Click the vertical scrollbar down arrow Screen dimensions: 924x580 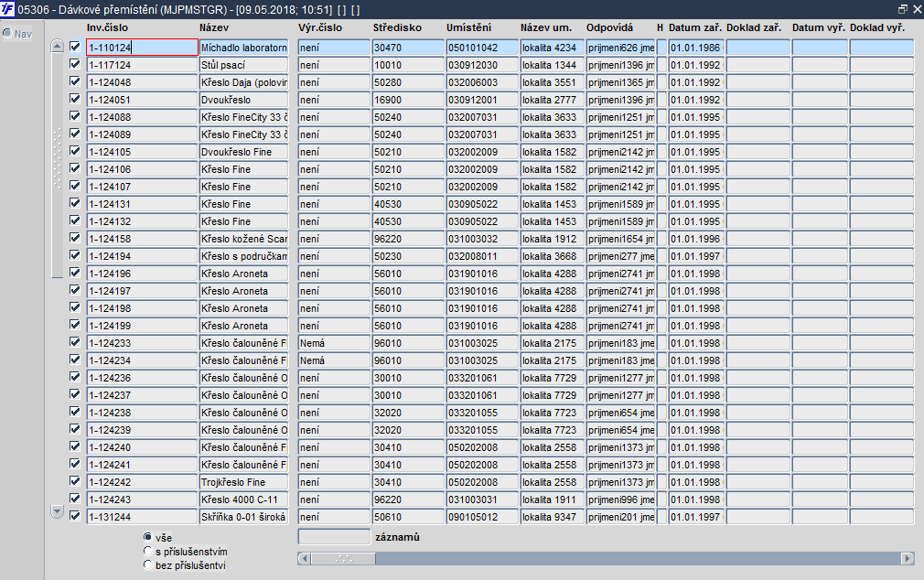click(x=57, y=510)
